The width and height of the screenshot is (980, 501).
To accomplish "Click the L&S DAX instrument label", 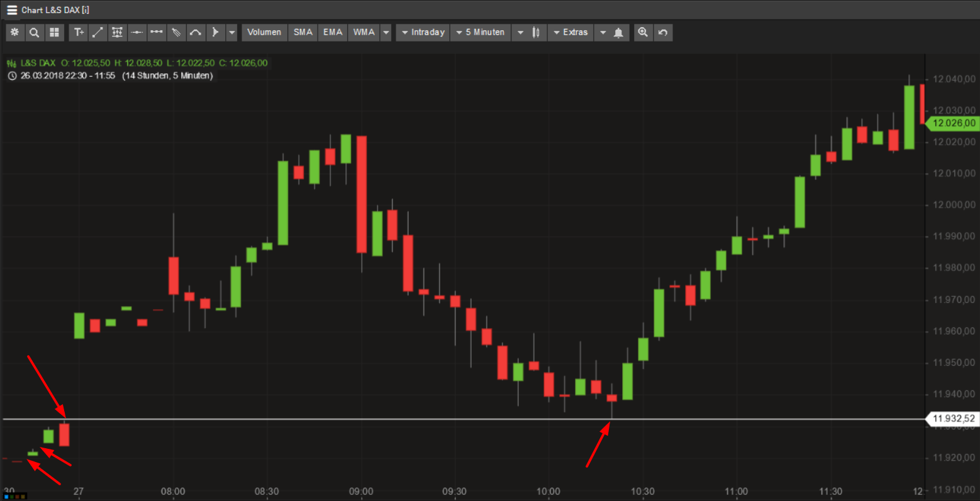I will pyautogui.click(x=38, y=63).
